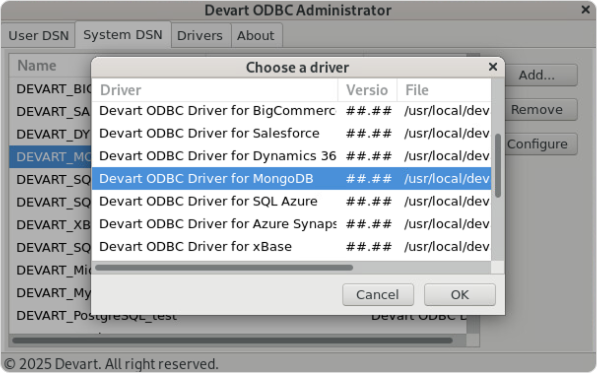Image resolution: width=597 pixels, height=373 pixels.
Task: Select the DEVART_BIG DSN entry
Action: click(x=51, y=89)
